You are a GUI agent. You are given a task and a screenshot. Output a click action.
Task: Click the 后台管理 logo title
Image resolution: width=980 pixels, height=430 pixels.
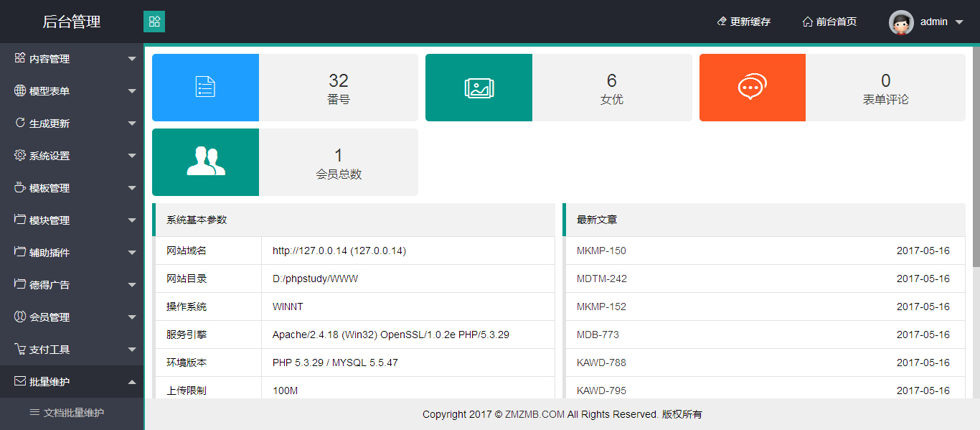tap(72, 22)
